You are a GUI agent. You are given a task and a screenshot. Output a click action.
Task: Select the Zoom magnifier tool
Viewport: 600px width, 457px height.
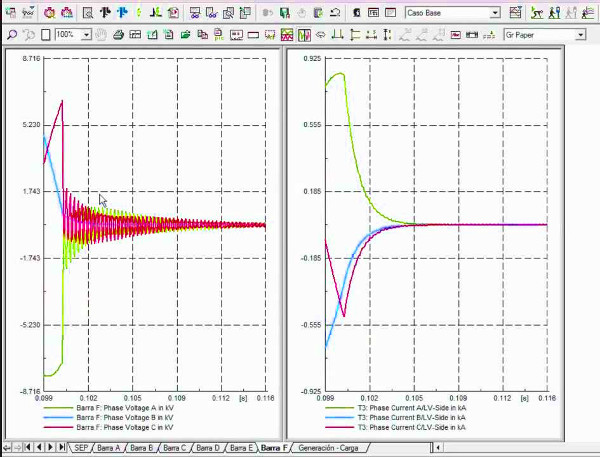(x=12, y=35)
